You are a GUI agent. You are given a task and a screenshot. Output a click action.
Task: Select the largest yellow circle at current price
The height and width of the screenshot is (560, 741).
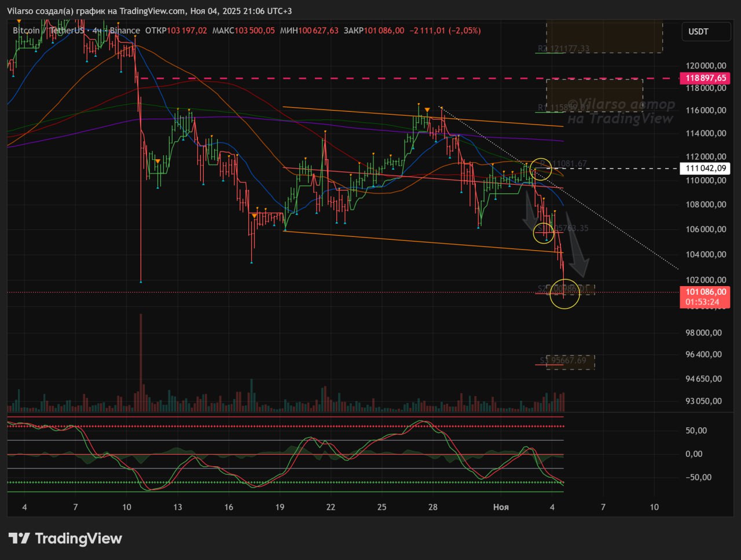(564, 293)
